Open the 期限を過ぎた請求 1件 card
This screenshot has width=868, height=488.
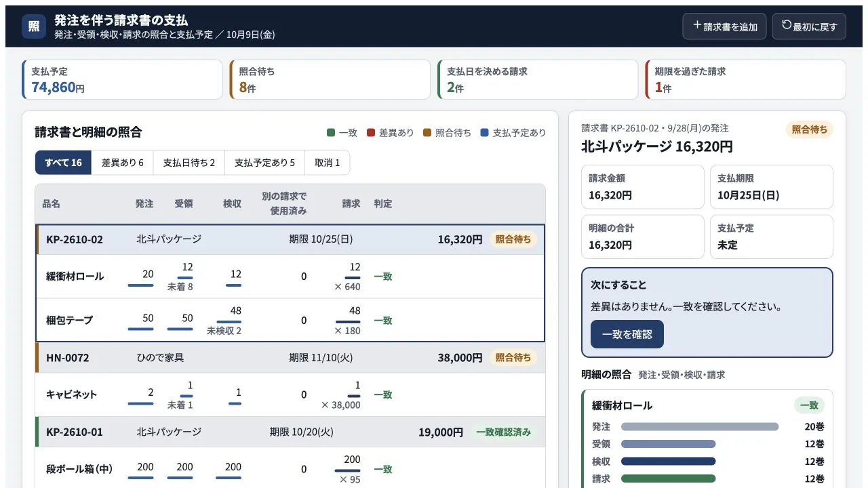pos(745,80)
